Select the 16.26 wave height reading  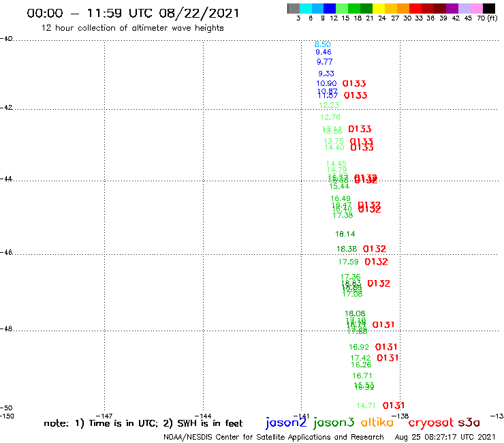[361, 365]
